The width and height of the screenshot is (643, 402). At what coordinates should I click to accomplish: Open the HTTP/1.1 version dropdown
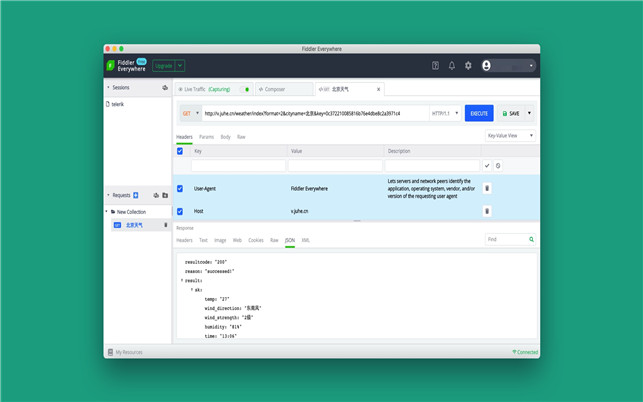445,113
